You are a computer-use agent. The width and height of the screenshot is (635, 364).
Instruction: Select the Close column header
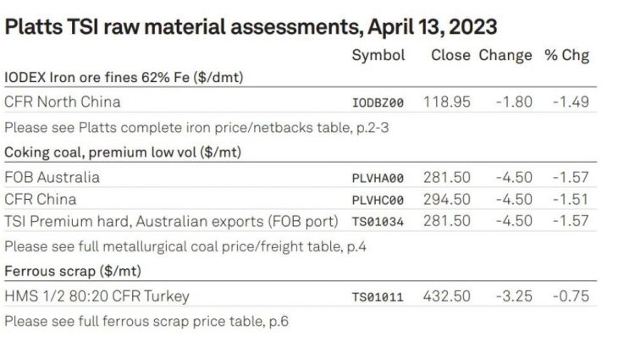[x=450, y=55]
